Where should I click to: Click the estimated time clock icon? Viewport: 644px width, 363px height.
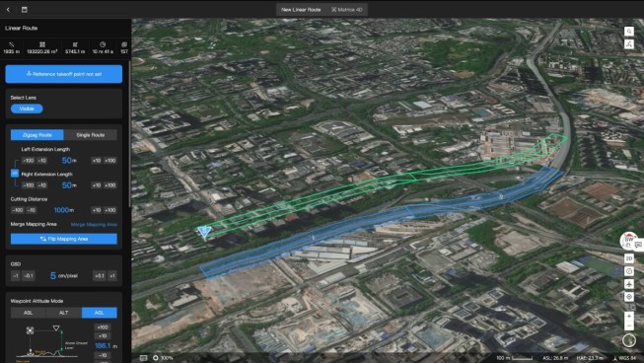click(x=103, y=44)
